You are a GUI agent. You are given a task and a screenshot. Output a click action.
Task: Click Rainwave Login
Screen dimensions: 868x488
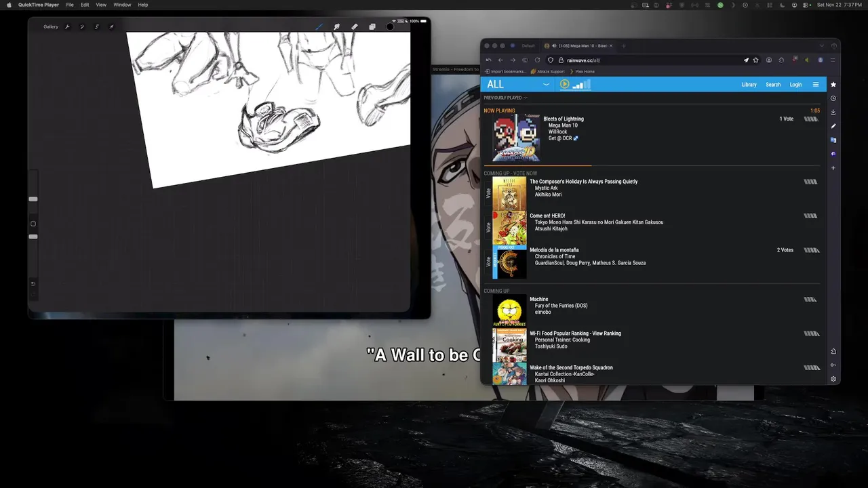tap(795, 85)
